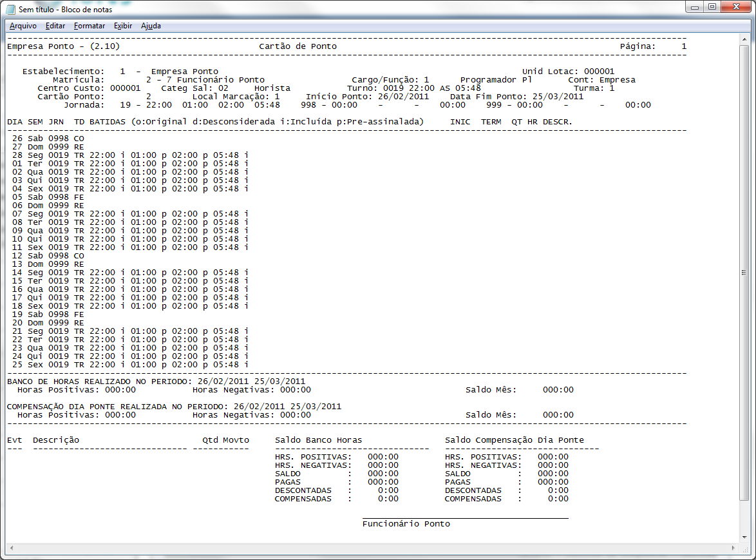The width and height of the screenshot is (756, 560).
Task: Click the 'Empresa Ponto - (2.10)' header text
Action: click(x=63, y=46)
